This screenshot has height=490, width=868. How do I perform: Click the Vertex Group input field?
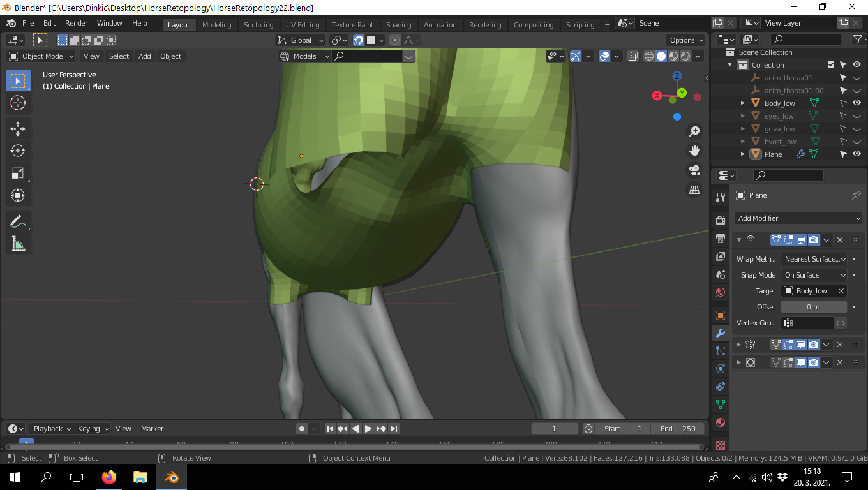click(x=807, y=323)
